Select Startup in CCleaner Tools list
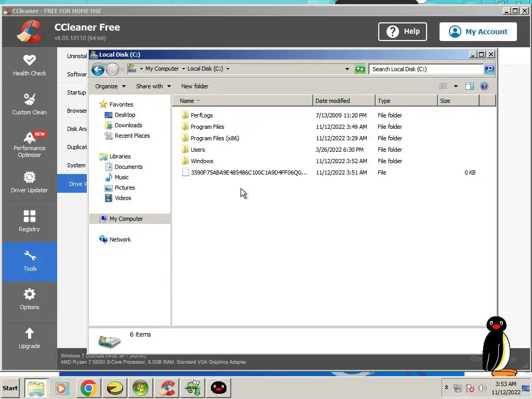532x399 pixels. (x=76, y=92)
